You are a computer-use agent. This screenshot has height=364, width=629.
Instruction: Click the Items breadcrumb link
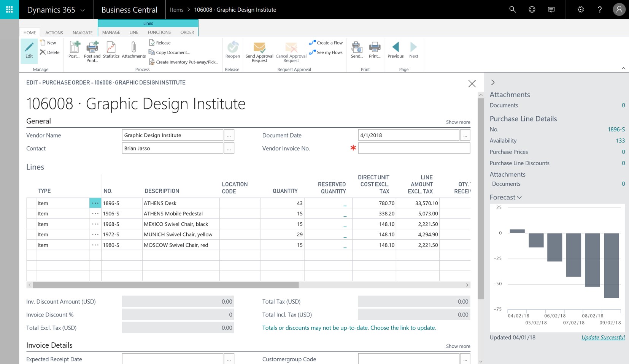[176, 9]
